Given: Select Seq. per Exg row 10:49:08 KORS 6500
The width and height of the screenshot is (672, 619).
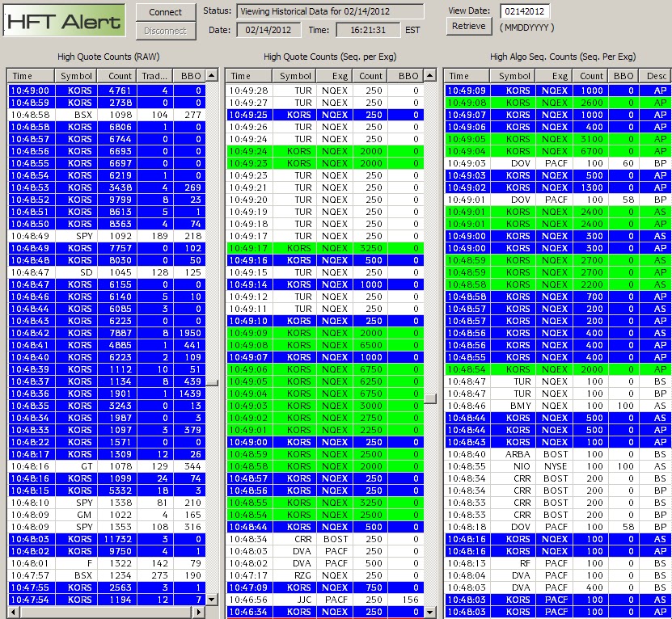Looking at the screenshot, I should tap(325, 345).
